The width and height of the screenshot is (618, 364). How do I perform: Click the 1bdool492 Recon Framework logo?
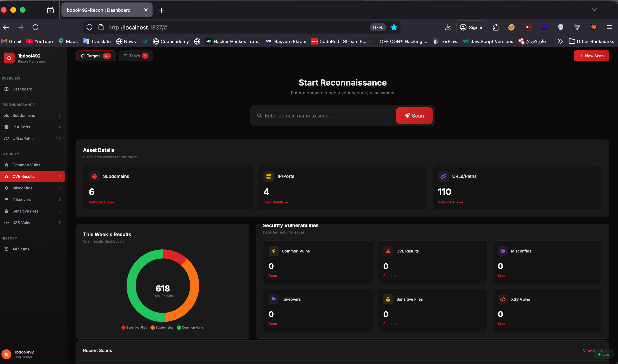point(9,58)
